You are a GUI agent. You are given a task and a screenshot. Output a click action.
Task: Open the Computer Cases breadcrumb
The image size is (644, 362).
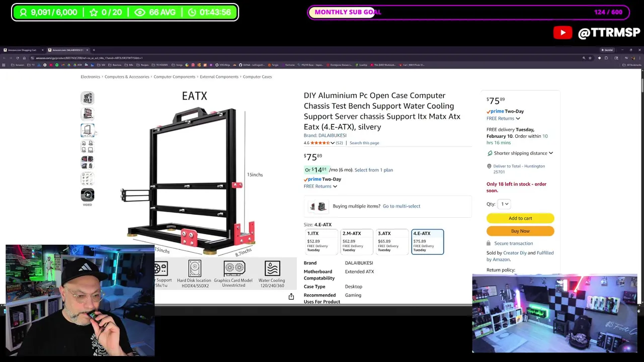257,77
